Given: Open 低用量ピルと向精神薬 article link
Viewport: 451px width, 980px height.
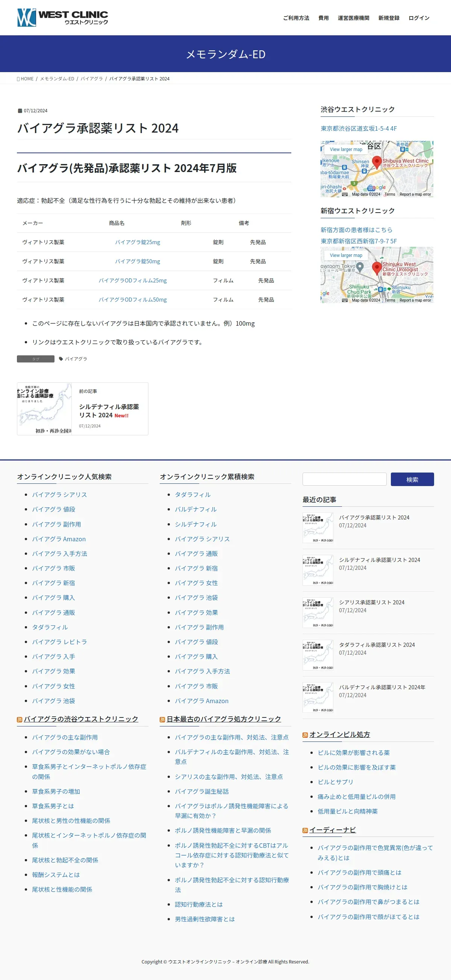Looking at the screenshot, I should click(348, 811).
